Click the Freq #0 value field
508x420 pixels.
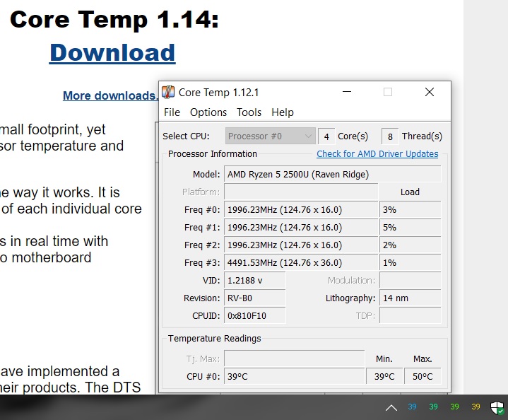point(301,209)
